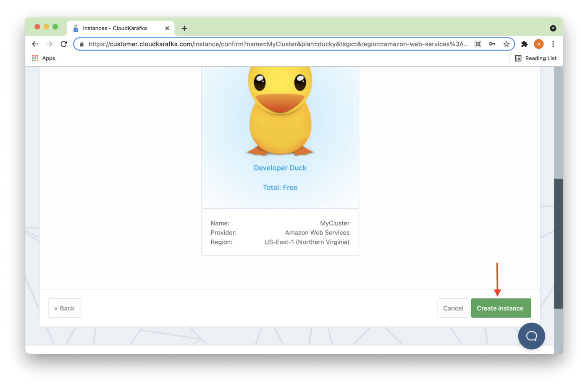Click the Developer Duck plan title
Image resolution: width=588 pixels, height=387 pixels.
[280, 168]
